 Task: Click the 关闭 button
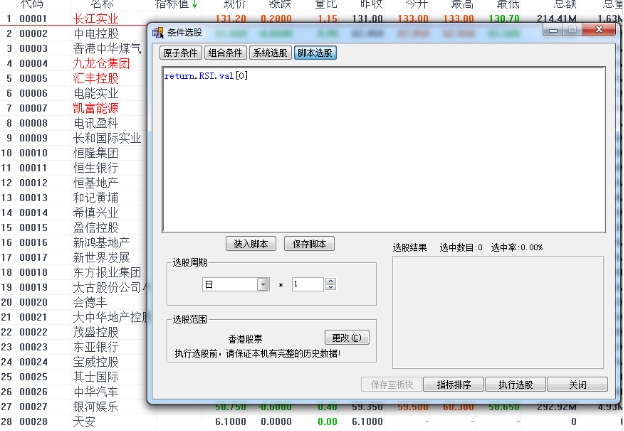[577, 384]
